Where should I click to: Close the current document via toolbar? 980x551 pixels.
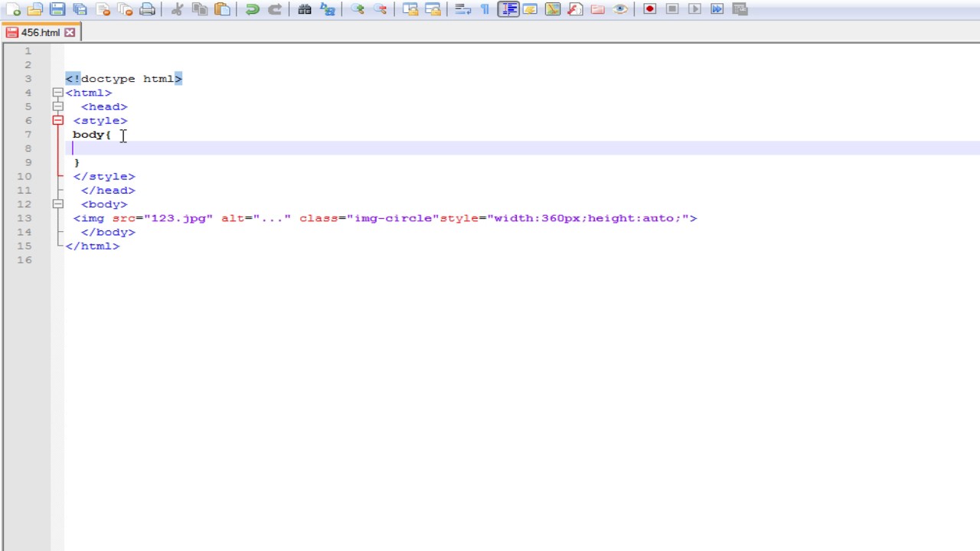[x=103, y=9]
